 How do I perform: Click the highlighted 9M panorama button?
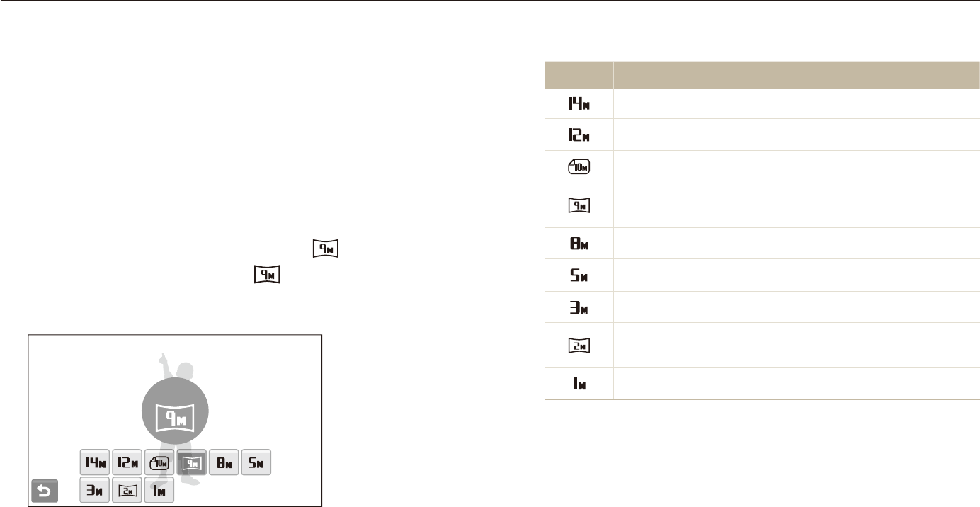[192, 463]
